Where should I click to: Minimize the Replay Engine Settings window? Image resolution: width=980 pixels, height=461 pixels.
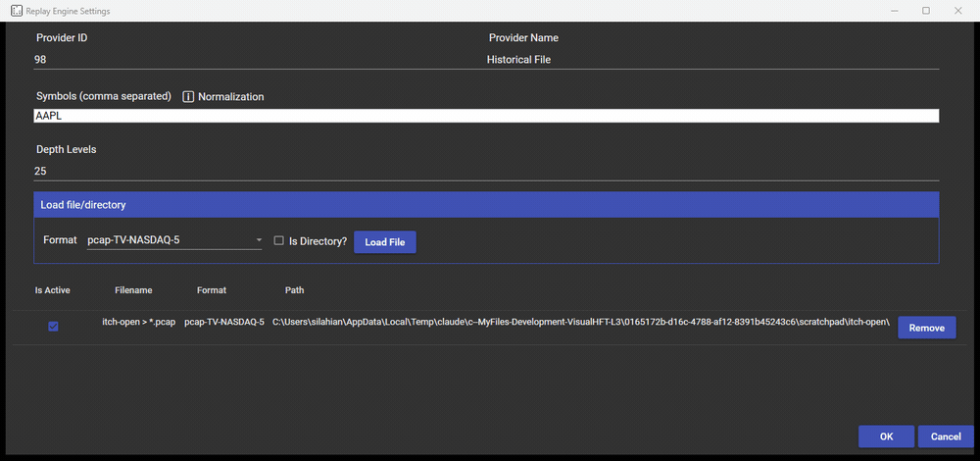pos(895,11)
